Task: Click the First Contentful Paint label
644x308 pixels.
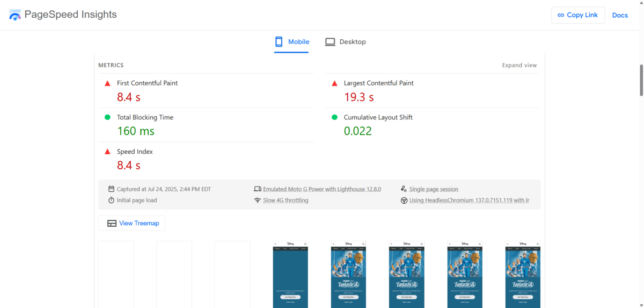Action: 147,83
